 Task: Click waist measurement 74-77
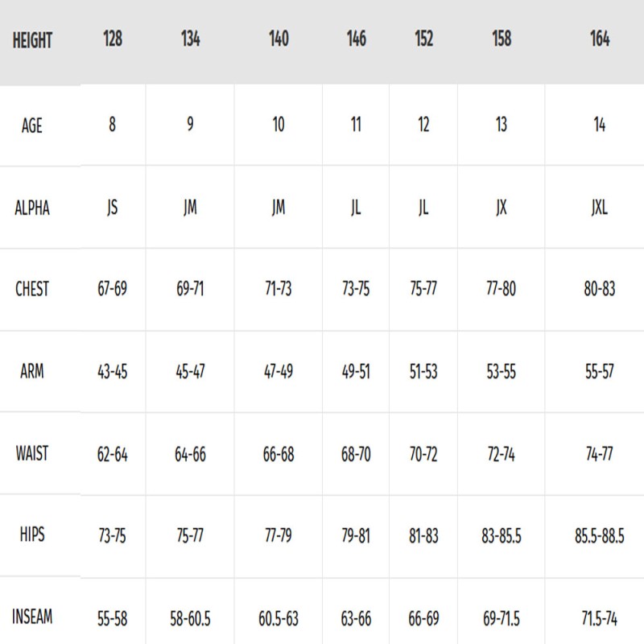point(599,454)
